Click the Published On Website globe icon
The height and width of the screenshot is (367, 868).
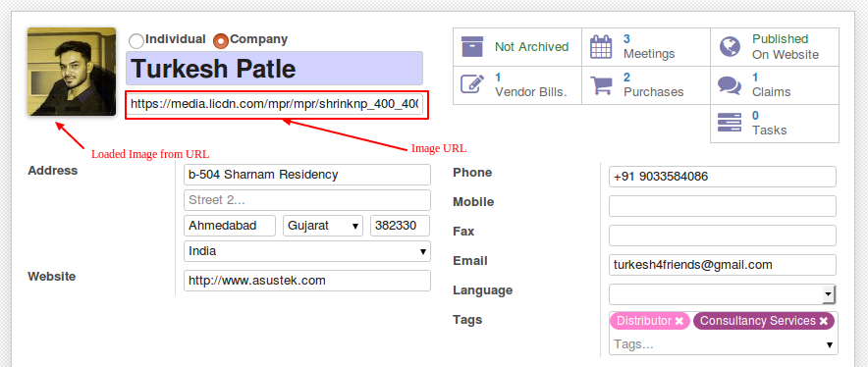731,47
